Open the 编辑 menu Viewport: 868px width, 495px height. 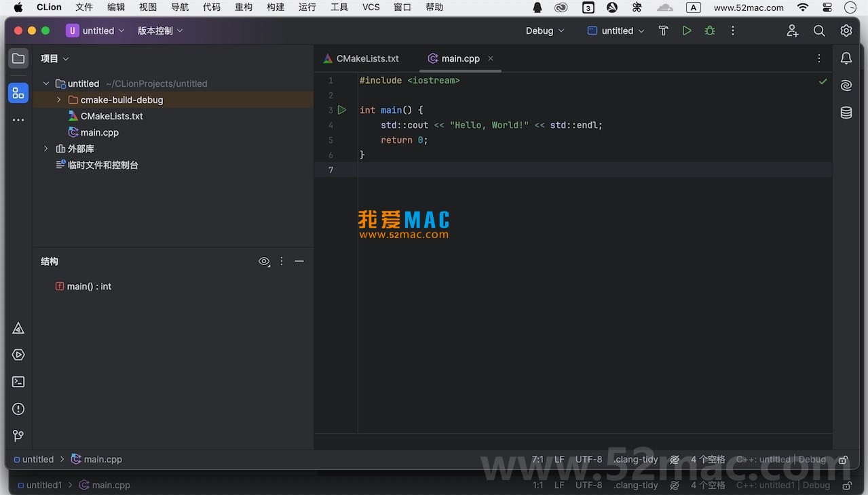point(116,7)
